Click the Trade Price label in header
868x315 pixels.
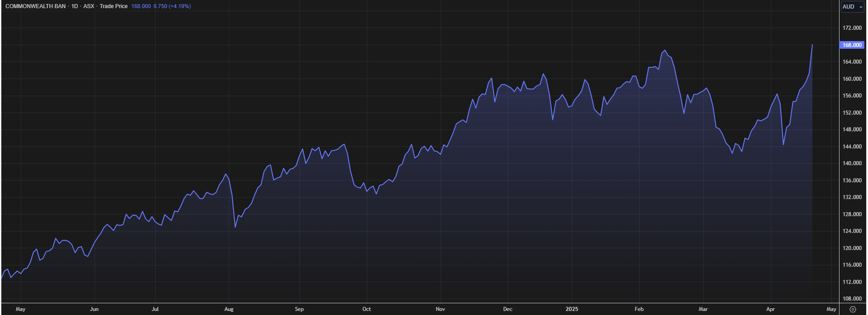coord(113,7)
